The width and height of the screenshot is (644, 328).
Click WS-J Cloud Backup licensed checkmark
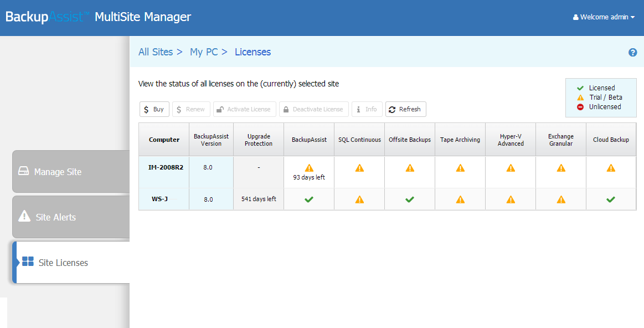(611, 199)
